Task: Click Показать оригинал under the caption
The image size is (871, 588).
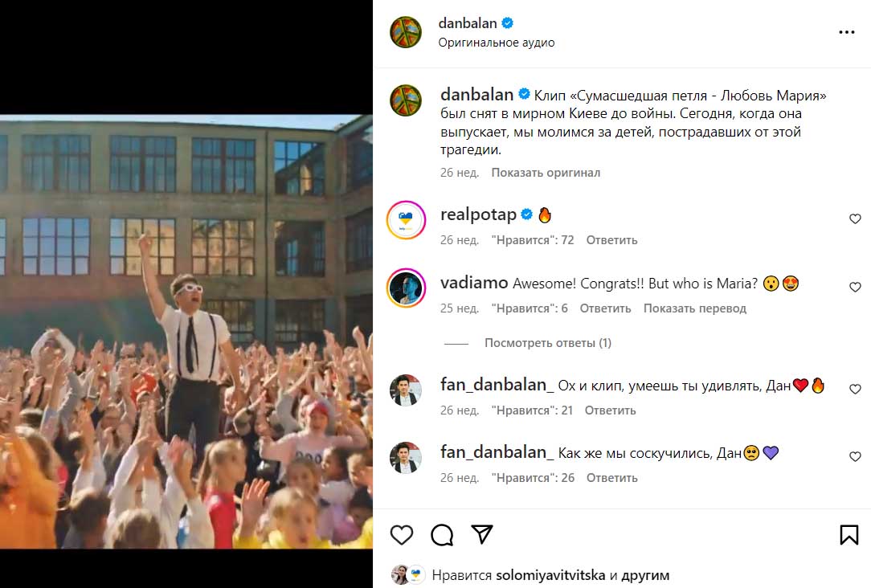Action: point(546,173)
